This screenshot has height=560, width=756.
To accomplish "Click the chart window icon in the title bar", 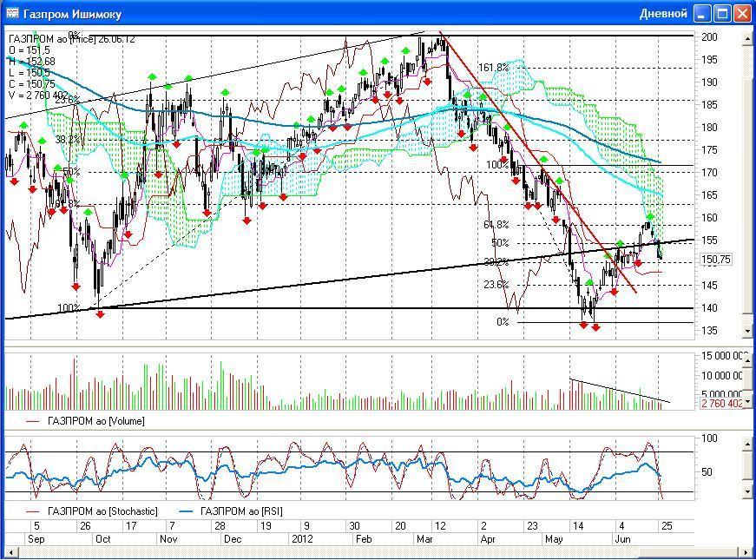I will click(x=12, y=14).
